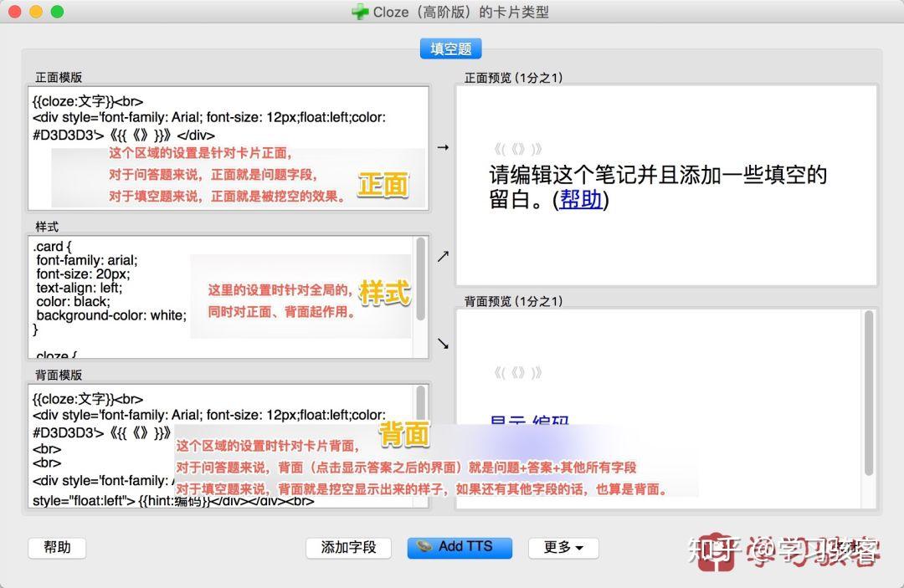
Task: Click the yellow minimize window button
Action: coord(36,12)
